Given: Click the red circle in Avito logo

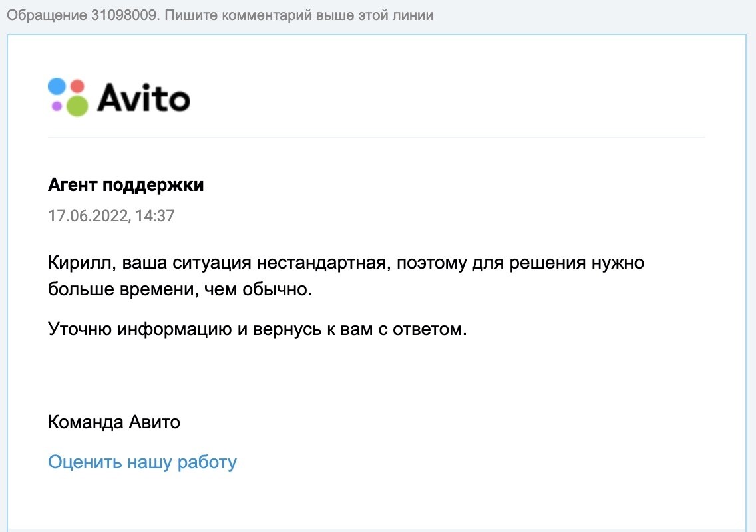Looking at the screenshot, I should tap(77, 86).
